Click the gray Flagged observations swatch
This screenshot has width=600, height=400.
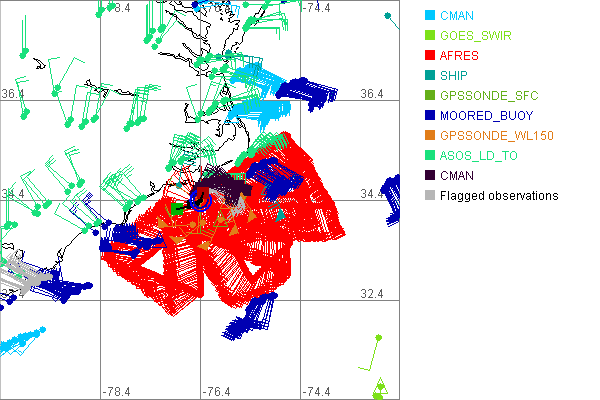pyautogui.click(x=430, y=196)
